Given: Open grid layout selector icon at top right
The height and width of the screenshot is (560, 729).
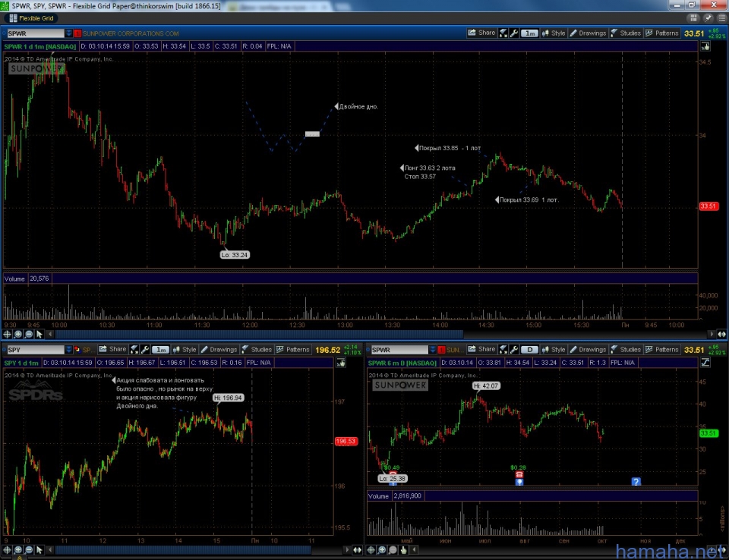Looking at the screenshot, I should pos(693,18).
